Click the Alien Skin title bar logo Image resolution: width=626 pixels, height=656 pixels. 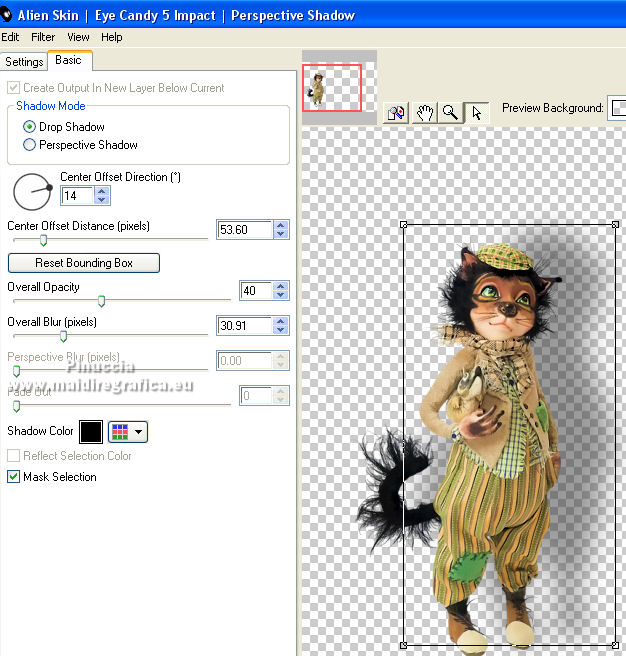point(6,15)
